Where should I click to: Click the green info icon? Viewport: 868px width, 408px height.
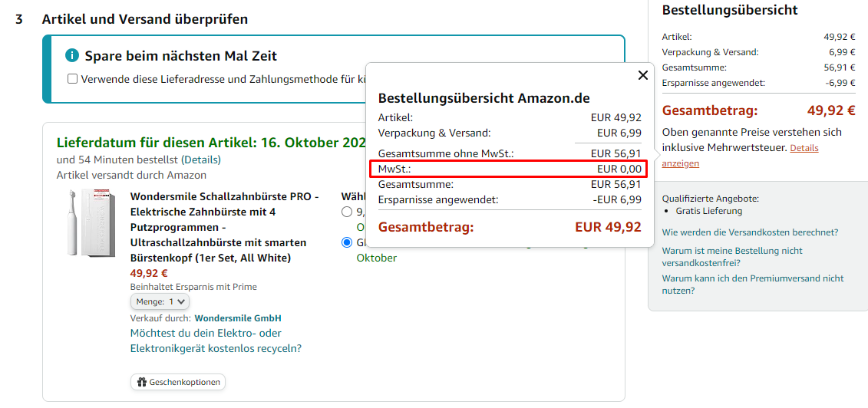(x=72, y=55)
